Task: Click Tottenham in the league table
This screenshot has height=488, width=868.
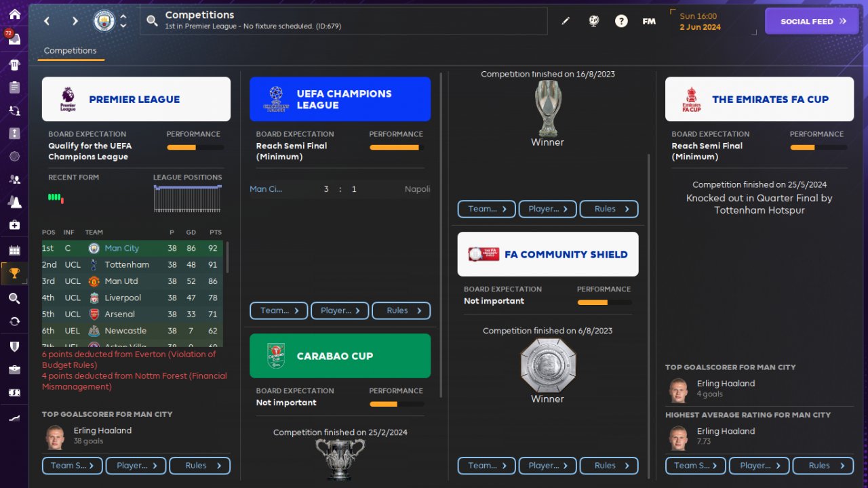Action: tap(127, 265)
